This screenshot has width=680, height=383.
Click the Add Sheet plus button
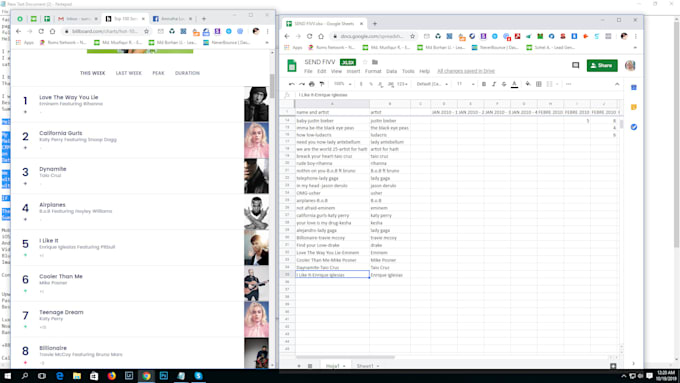[299, 366]
